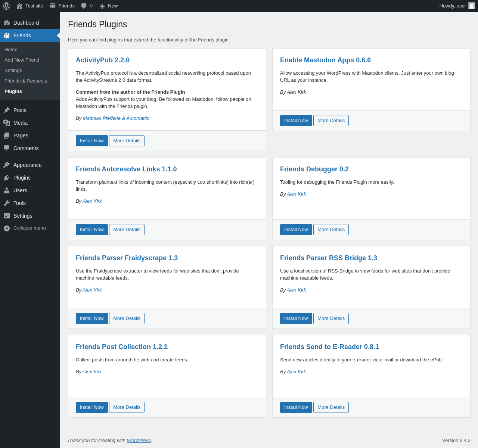
Task: Open the Posts menu label
Action: click(x=20, y=110)
